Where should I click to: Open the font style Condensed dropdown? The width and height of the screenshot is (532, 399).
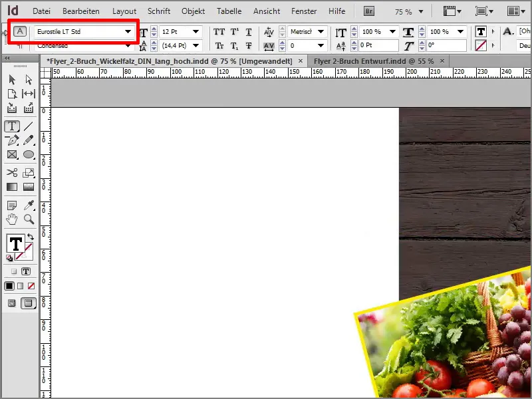[128, 45]
